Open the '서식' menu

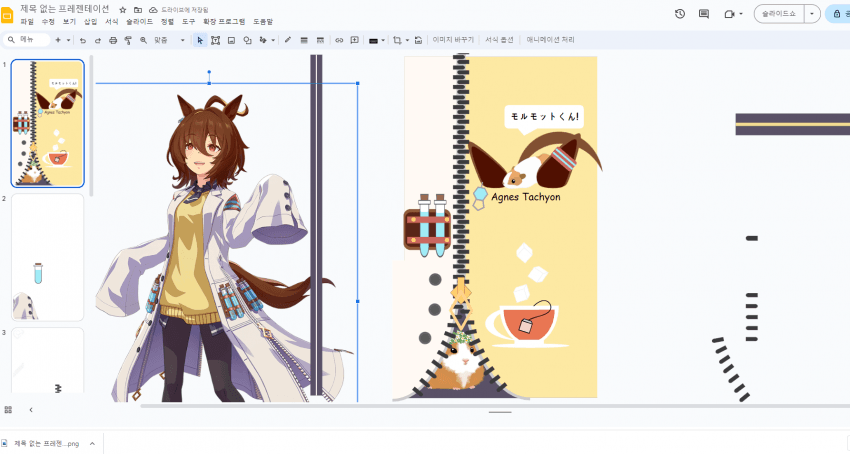[112, 22]
